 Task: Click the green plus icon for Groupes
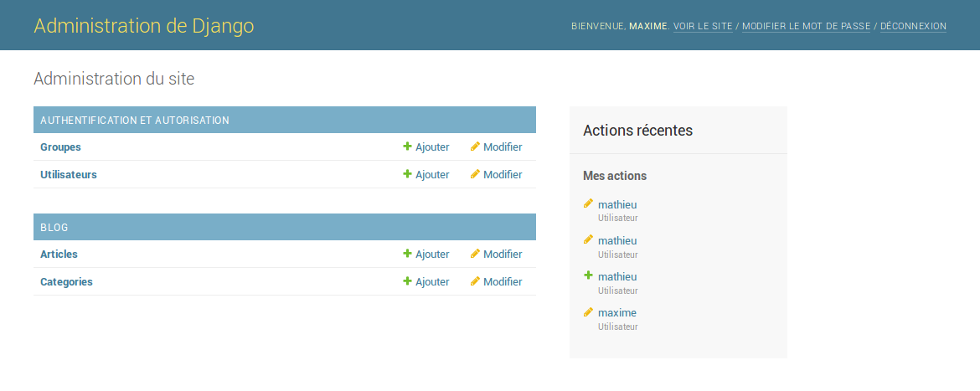pos(408,147)
